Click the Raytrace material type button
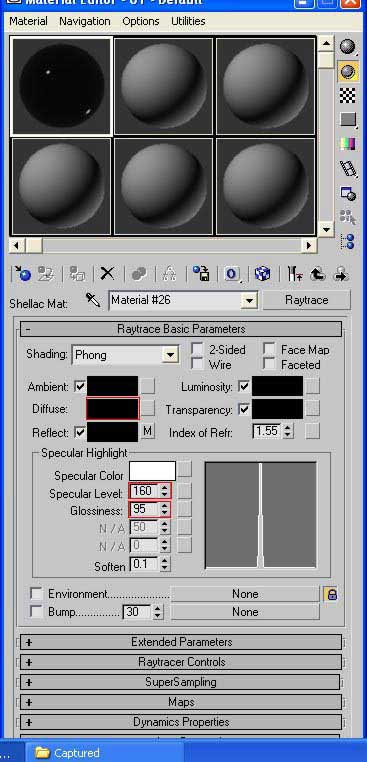The width and height of the screenshot is (367, 762). (306, 300)
